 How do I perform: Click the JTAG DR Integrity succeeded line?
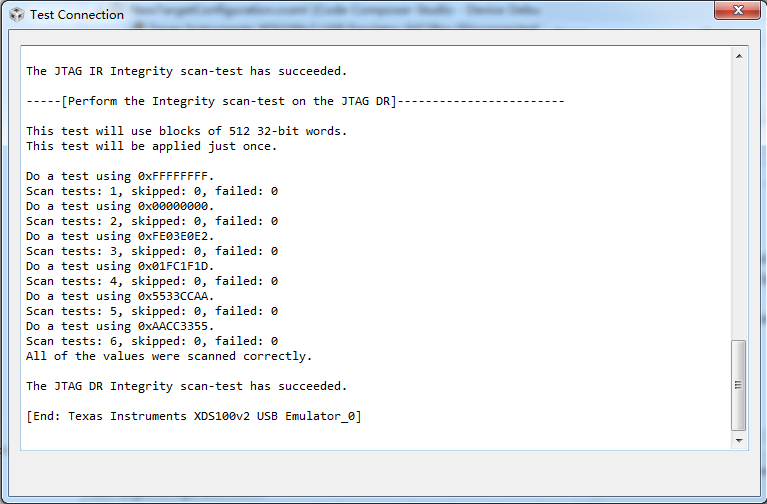click(x=186, y=386)
